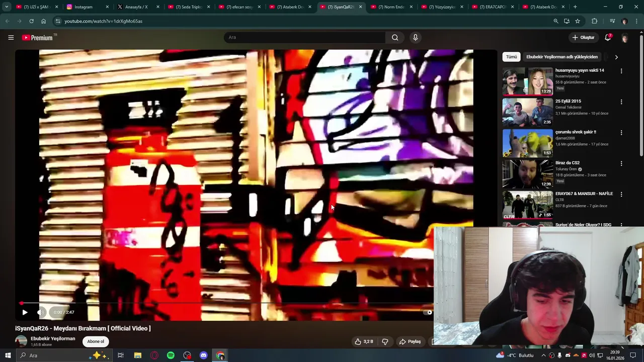Open browser zoom magnifier icon
The image size is (644, 362).
tap(555, 21)
